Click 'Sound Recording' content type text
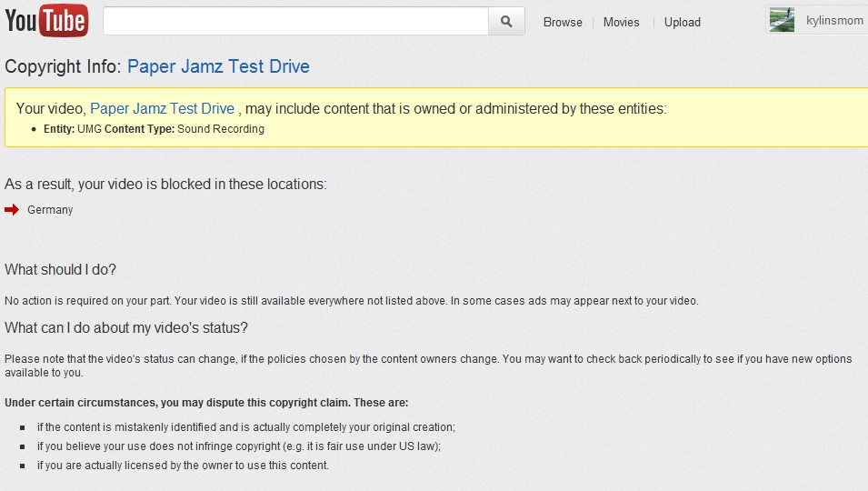 (220, 129)
